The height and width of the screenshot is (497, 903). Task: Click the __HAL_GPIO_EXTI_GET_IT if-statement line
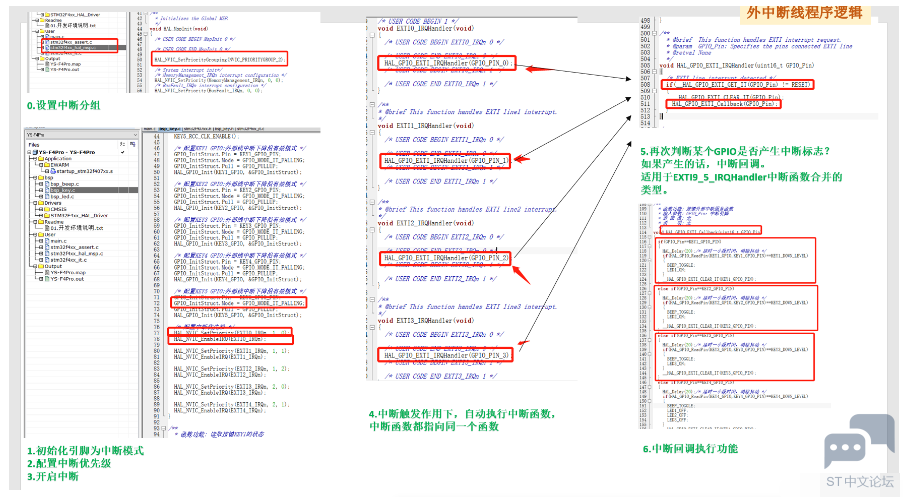[x=738, y=85]
